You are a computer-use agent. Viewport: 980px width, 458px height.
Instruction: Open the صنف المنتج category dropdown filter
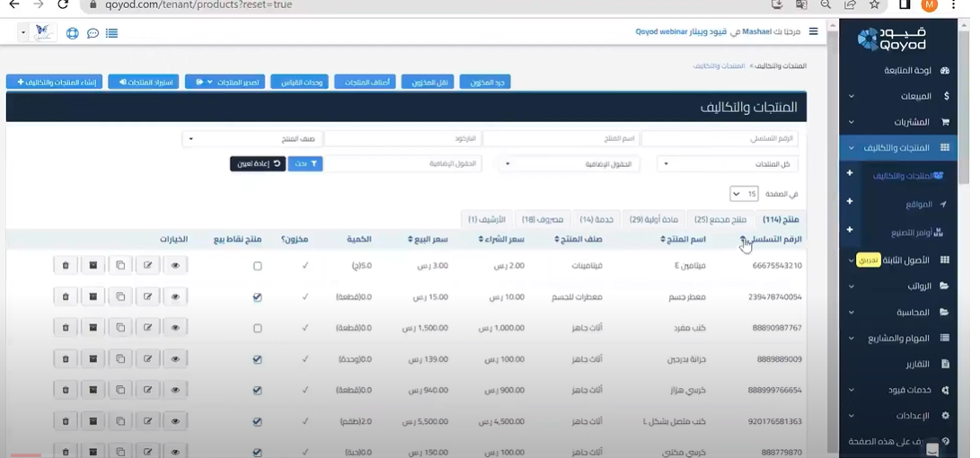point(252,138)
